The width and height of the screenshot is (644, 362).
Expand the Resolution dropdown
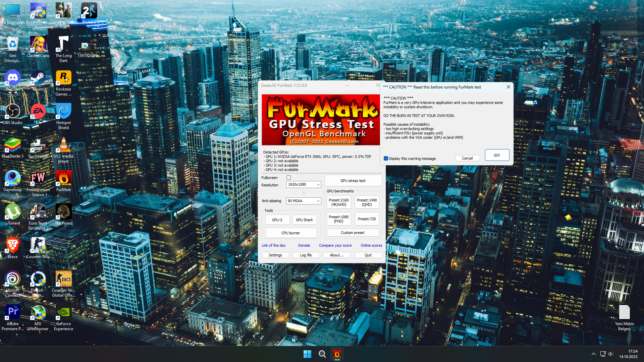click(x=304, y=184)
